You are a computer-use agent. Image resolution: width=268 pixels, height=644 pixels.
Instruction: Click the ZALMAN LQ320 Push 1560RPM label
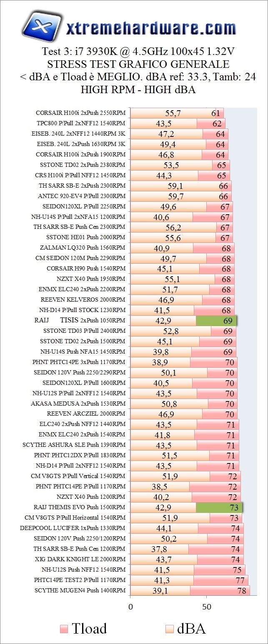pos(80,248)
